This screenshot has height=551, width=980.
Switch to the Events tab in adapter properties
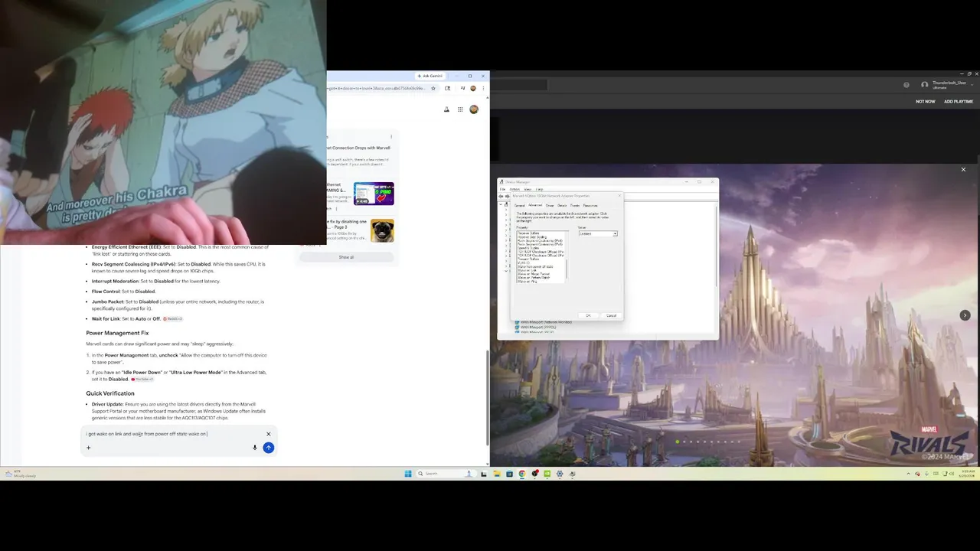575,205
